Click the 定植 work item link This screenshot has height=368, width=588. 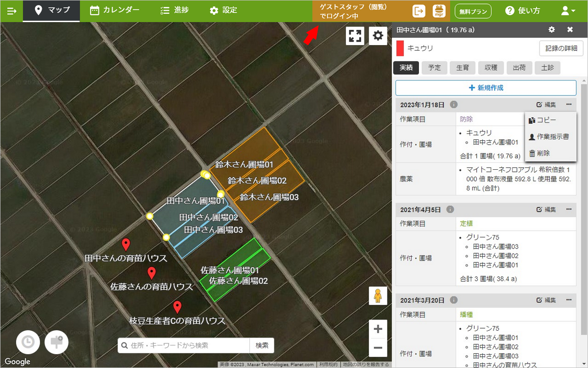tap(466, 223)
